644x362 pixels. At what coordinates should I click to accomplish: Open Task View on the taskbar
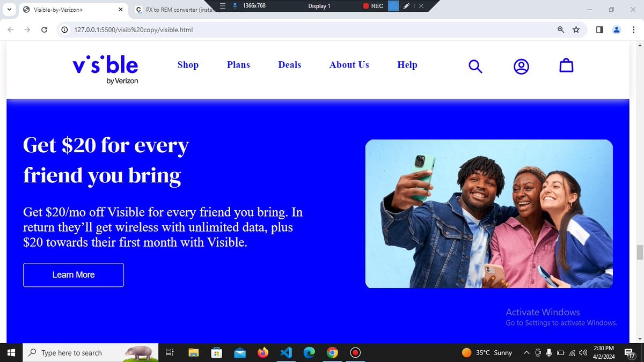[x=169, y=352]
